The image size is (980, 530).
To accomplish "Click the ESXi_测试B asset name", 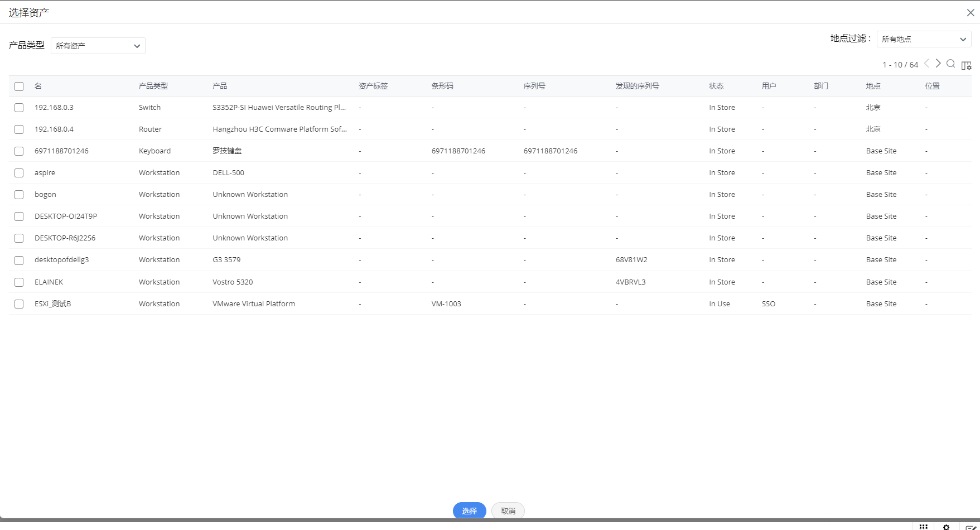I will click(x=52, y=303).
